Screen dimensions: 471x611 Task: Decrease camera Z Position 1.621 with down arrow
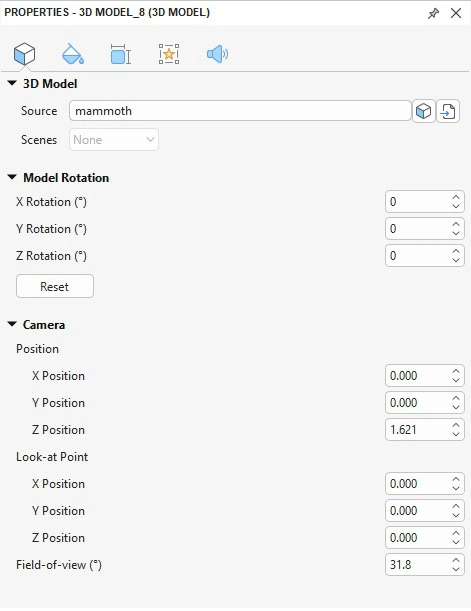click(x=456, y=434)
